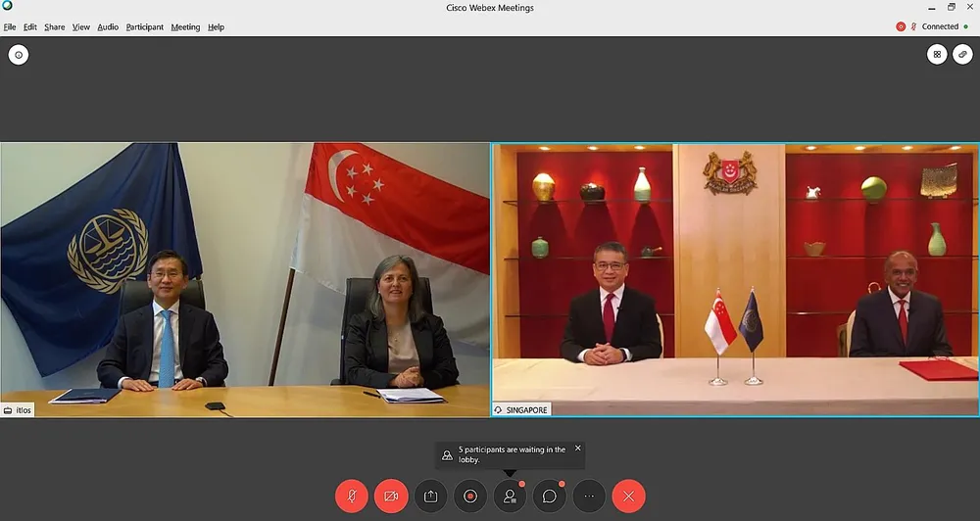
Task: Toggle the meeting recording button
Action: [470, 496]
